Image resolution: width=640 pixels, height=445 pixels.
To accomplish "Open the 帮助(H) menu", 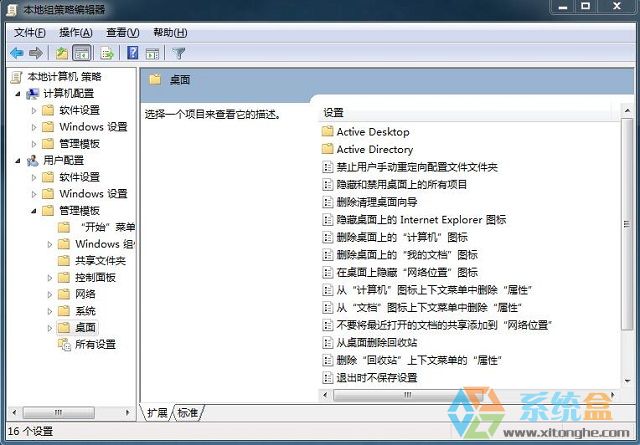I will 170,33.
